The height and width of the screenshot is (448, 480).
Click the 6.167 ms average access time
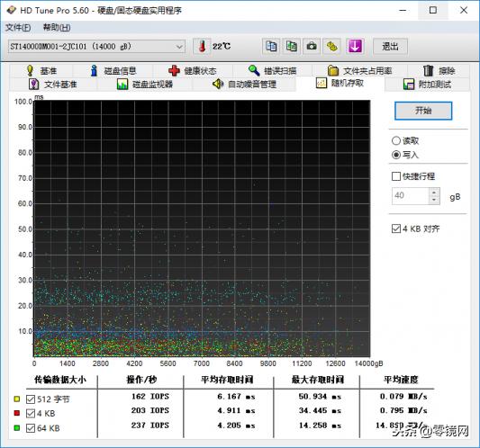pyautogui.click(x=236, y=397)
